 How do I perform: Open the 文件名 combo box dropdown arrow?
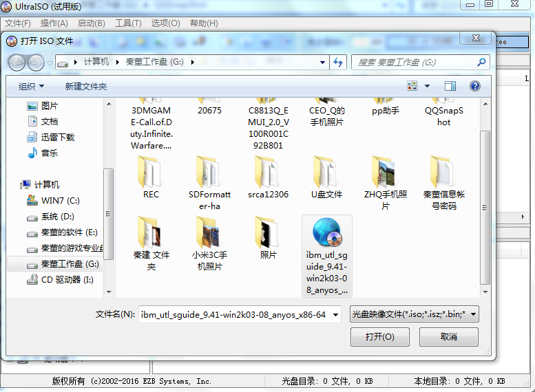335,315
